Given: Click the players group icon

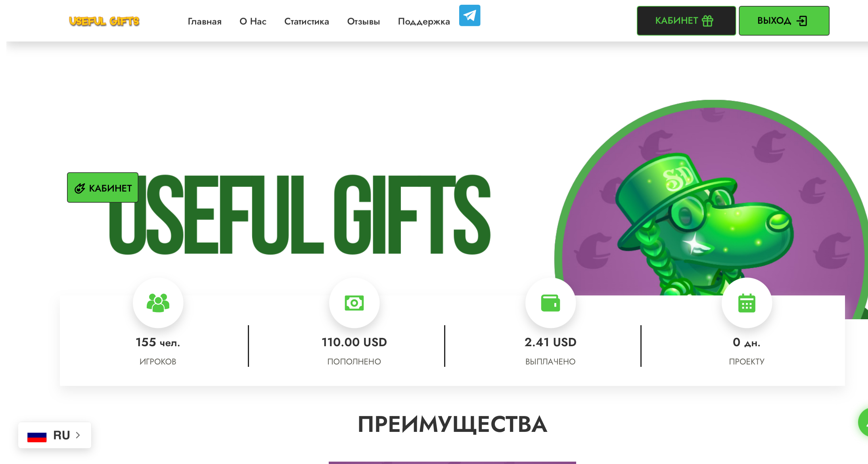Looking at the screenshot, I should click(158, 303).
